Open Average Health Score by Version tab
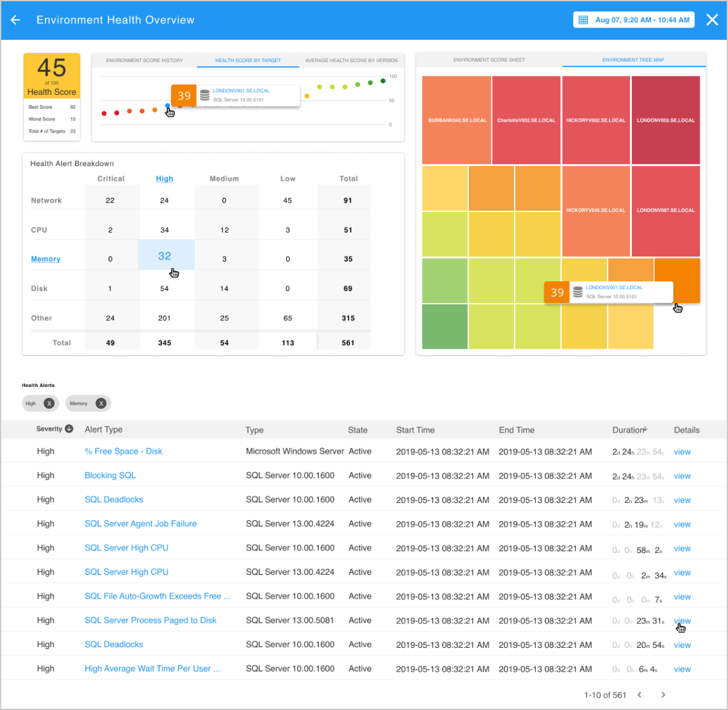 click(351, 60)
